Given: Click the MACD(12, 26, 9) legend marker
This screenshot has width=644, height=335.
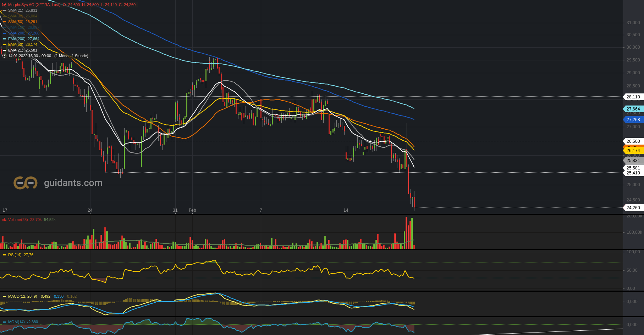Looking at the screenshot, I should (5, 296).
